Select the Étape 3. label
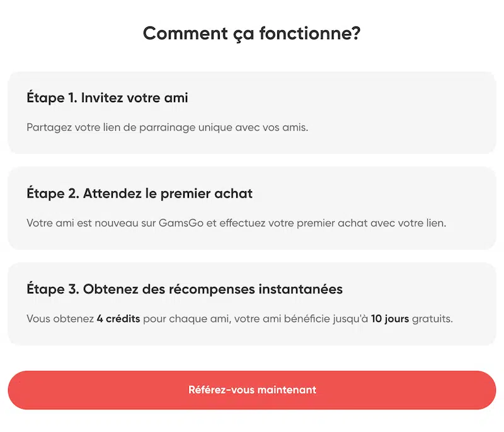Viewport: 504px width, 432px height. pyautogui.click(x=53, y=289)
